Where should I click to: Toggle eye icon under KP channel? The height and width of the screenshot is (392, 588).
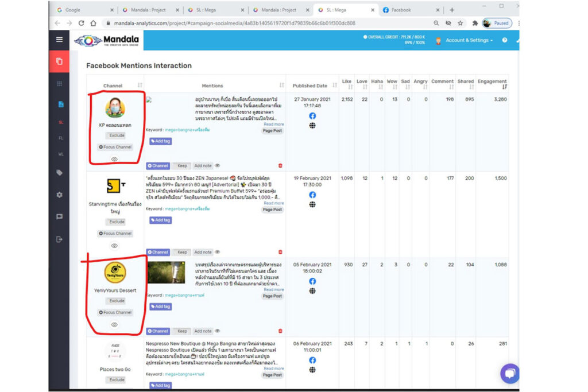coord(114,160)
